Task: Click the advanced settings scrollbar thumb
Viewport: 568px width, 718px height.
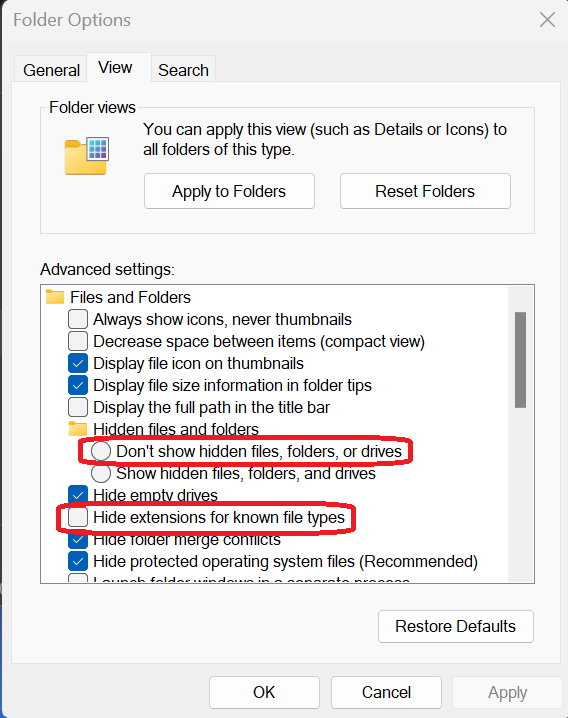Action: (520, 360)
